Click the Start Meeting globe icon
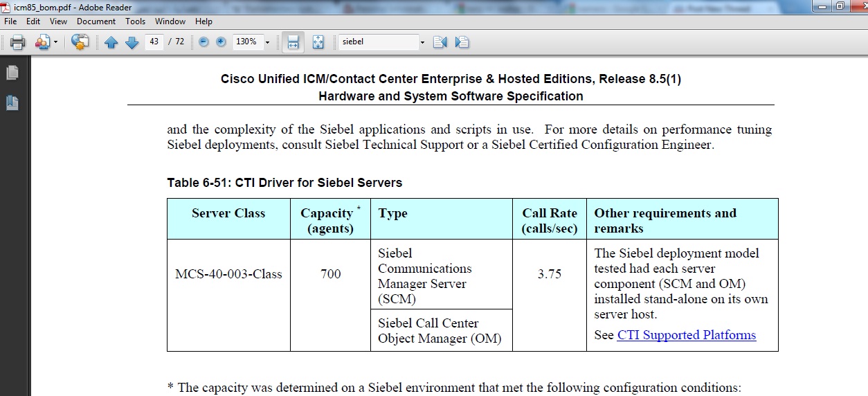The height and width of the screenshot is (396, 868). (80, 42)
